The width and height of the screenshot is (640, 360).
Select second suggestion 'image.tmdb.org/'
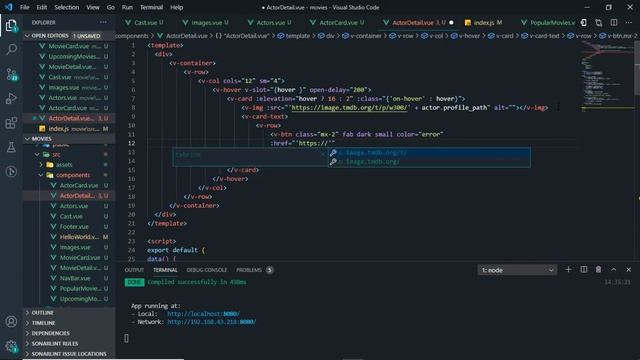[x=429, y=162]
